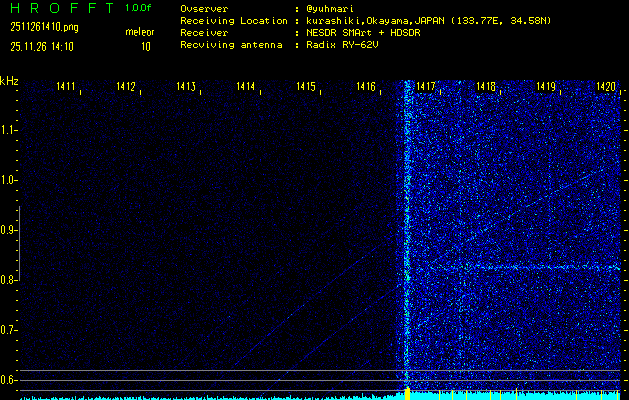The height and width of the screenshot is (400, 629).
Task: Select the 0.6 frequency axis label
Action: coord(9,380)
